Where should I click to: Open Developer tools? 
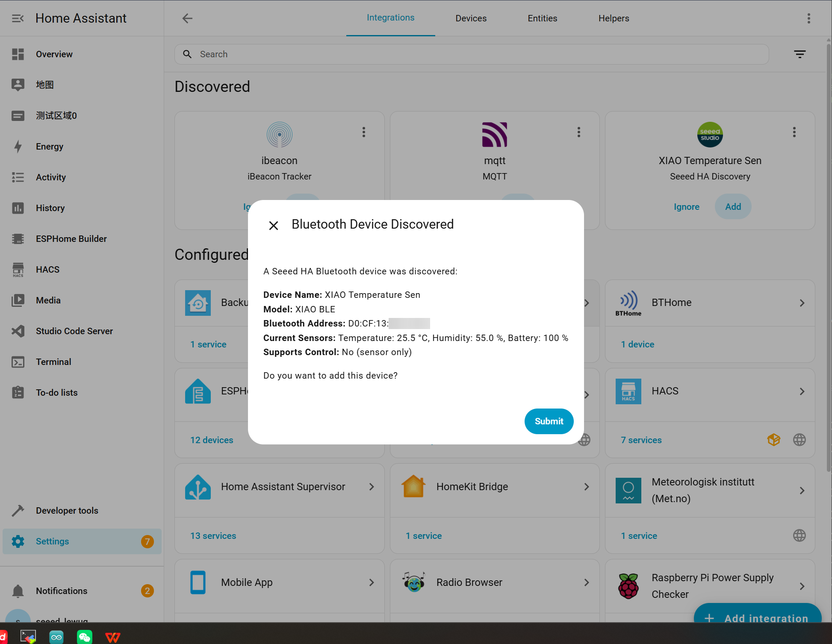pyautogui.click(x=67, y=511)
